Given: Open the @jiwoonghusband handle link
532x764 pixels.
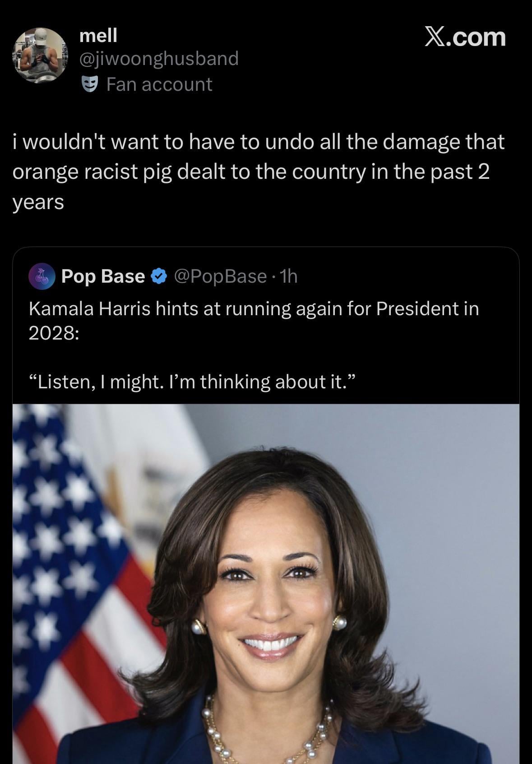Looking at the screenshot, I should click(159, 59).
